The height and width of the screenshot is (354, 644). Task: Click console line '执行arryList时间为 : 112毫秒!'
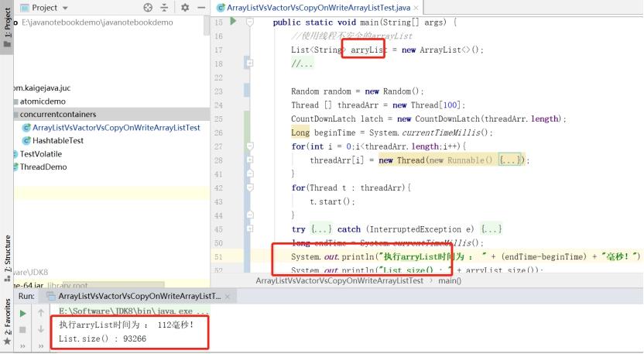126,325
